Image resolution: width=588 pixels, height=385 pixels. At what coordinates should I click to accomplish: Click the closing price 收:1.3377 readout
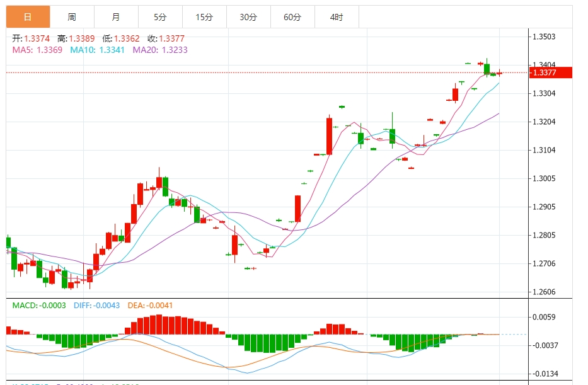pos(166,38)
